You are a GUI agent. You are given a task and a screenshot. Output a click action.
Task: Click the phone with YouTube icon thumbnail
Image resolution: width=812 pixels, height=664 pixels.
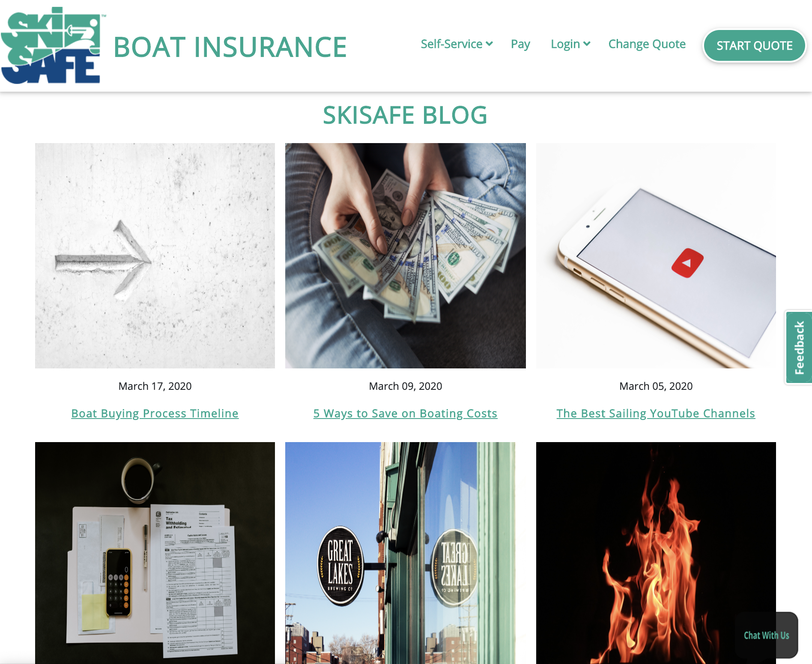point(656,256)
